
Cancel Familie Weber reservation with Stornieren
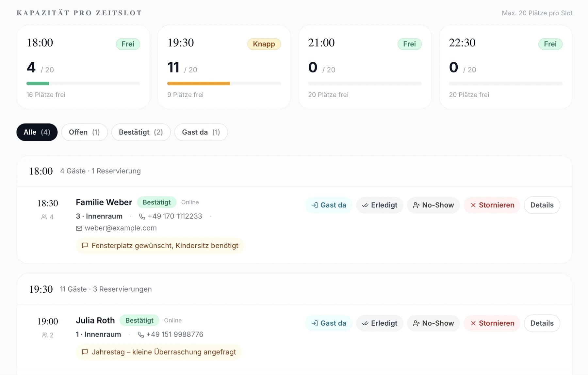(492, 205)
